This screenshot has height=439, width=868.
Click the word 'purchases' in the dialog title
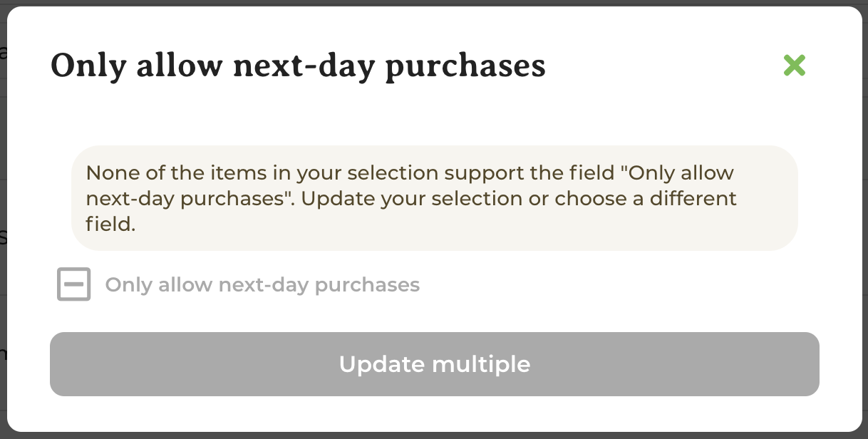(465, 66)
